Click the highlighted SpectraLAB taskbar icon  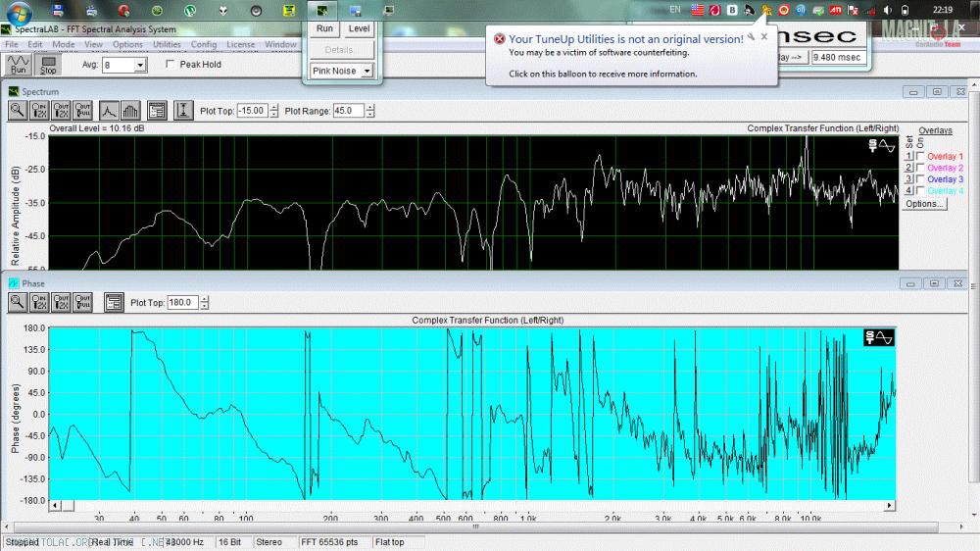(x=321, y=10)
